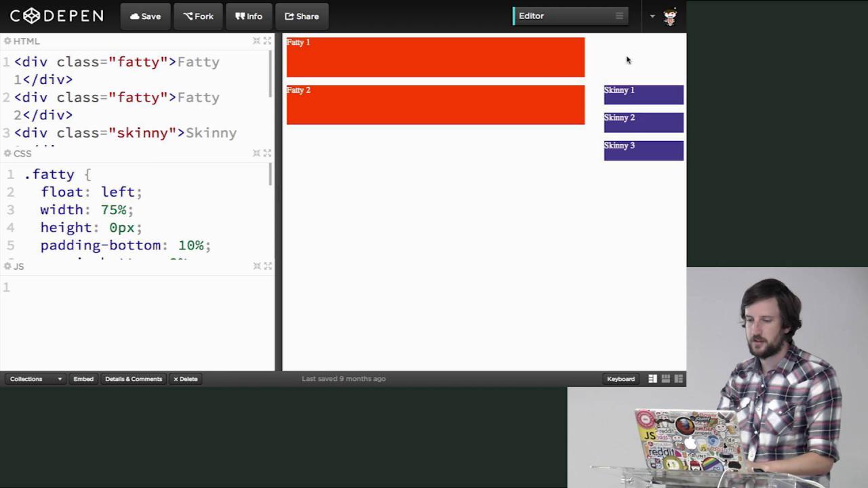Click the CodePen logo
The image size is (868, 488).
point(57,16)
